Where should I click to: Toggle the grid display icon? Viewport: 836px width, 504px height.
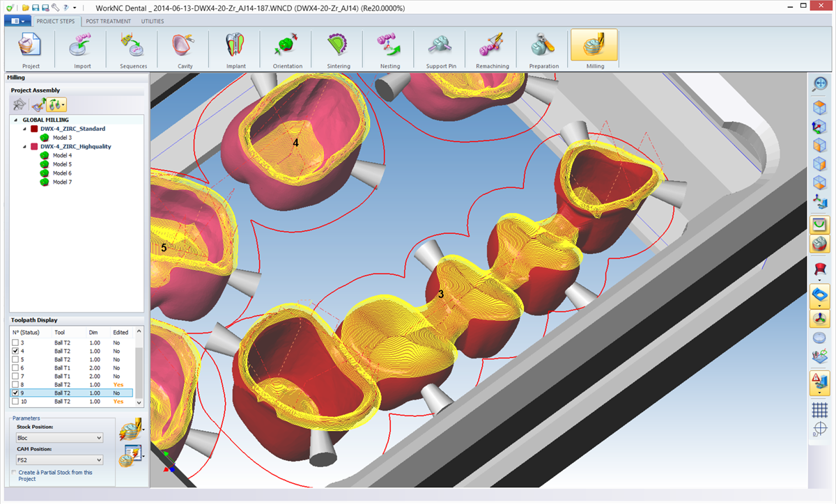[x=820, y=409]
